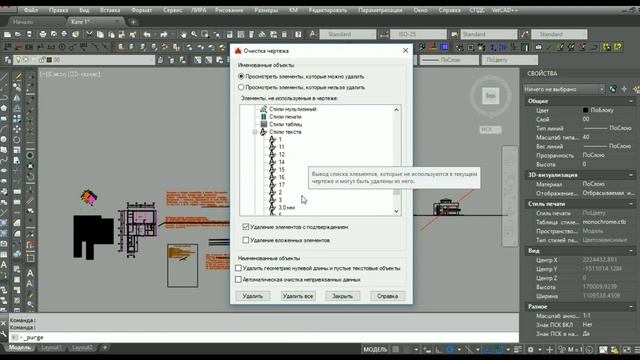Open the multileader style Standard dropdown
The height and width of the screenshot is (360, 640).
559,34
